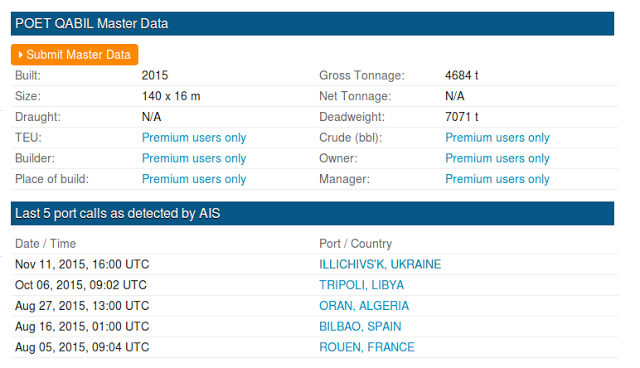Open the ORAN, ALGERIA port link
The height and width of the screenshot is (368, 640).
(364, 306)
